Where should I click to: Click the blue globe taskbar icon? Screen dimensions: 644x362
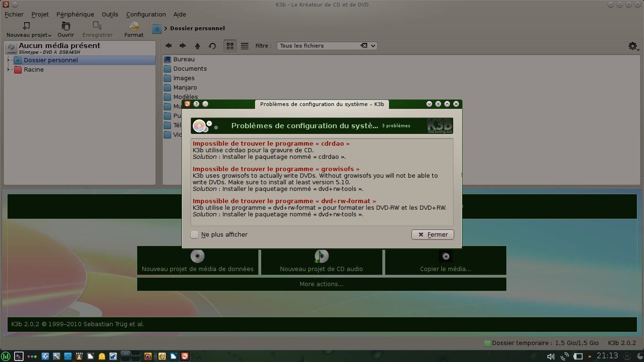point(113,356)
